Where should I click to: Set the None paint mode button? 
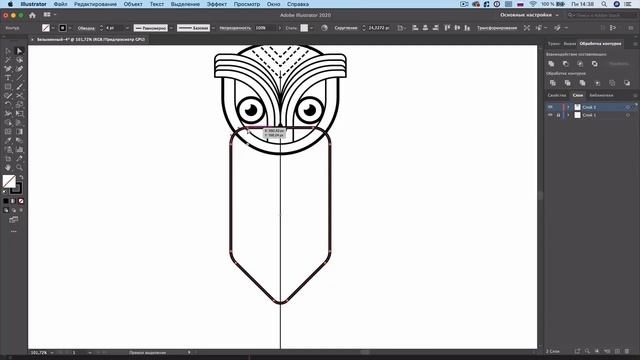(x=21, y=201)
